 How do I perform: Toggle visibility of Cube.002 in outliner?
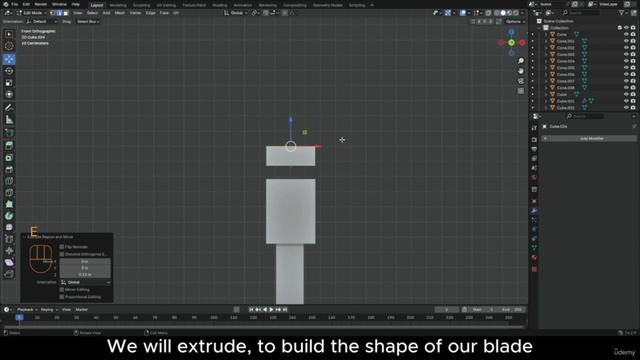tap(626, 108)
